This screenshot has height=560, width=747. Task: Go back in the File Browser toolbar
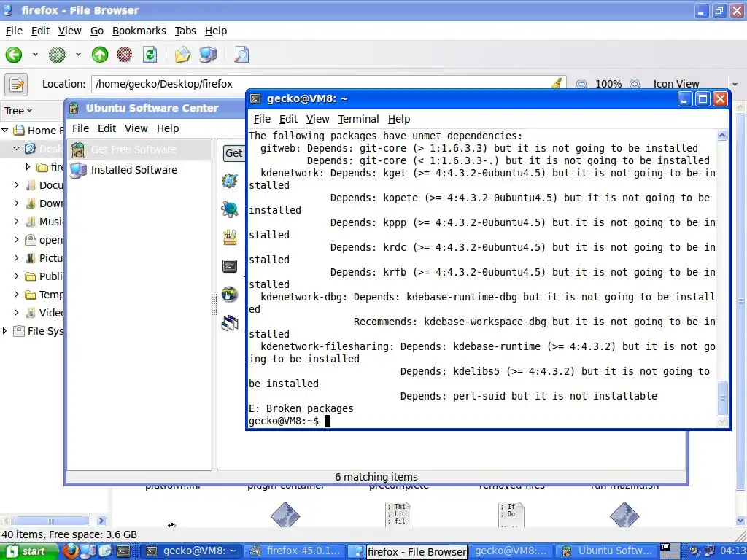[x=14, y=55]
